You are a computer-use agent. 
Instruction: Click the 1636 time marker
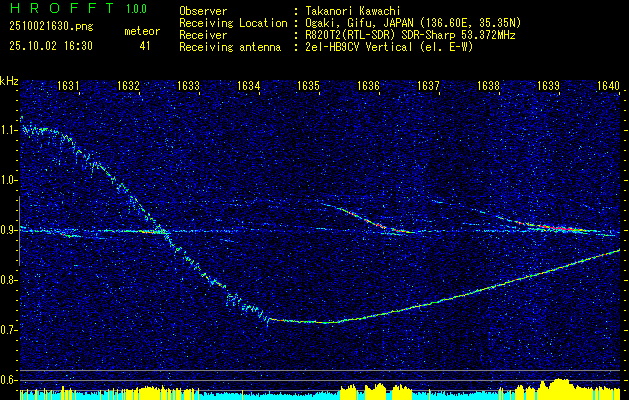tap(368, 85)
